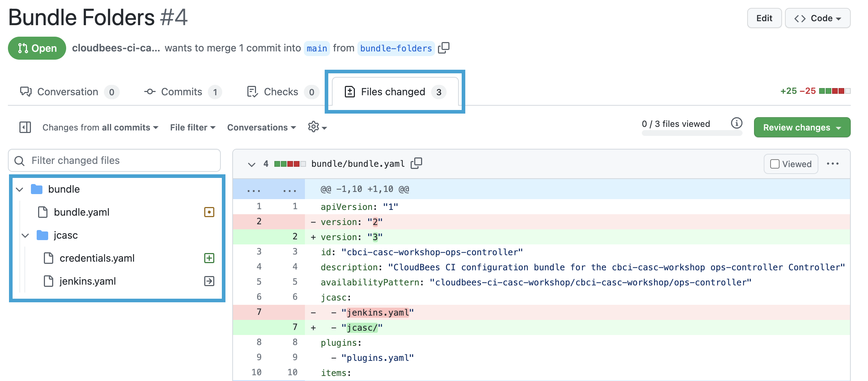Click the file tree sidebar toggle icon

(25, 127)
